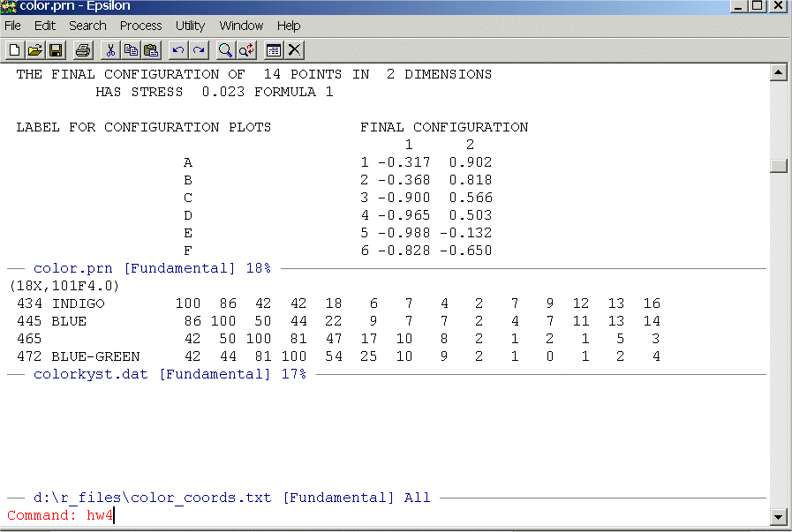The image size is (792, 532).
Task: Open the Utility menu
Action: (190, 26)
